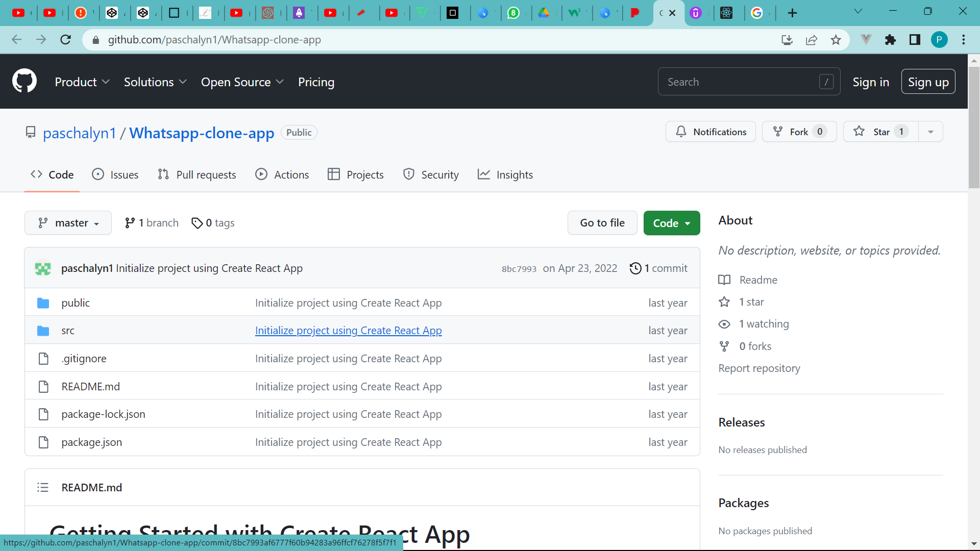980x551 pixels.
Task: Toggle the browser side panel icon
Action: click(x=915, y=40)
